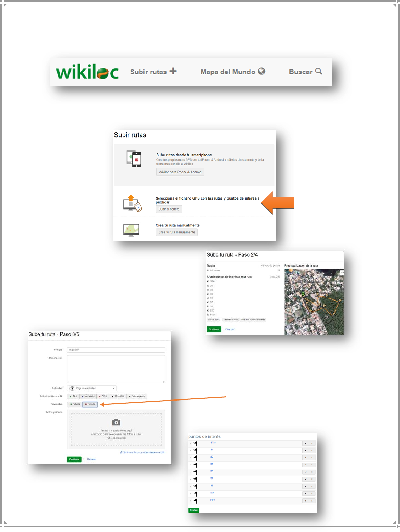Select Fácil difficulty
Image resolution: width=400 pixels, height=532 pixels.
pos(73,396)
